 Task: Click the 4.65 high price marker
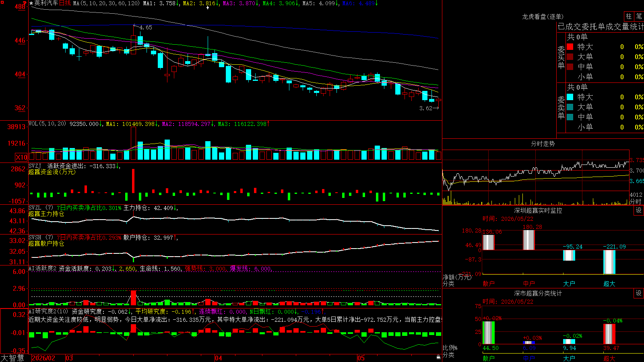click(x=146, y=27)
